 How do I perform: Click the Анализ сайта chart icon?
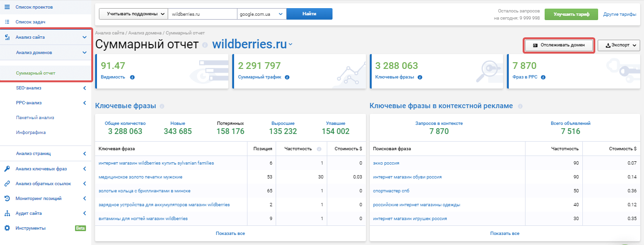click(x=7, y=37)
